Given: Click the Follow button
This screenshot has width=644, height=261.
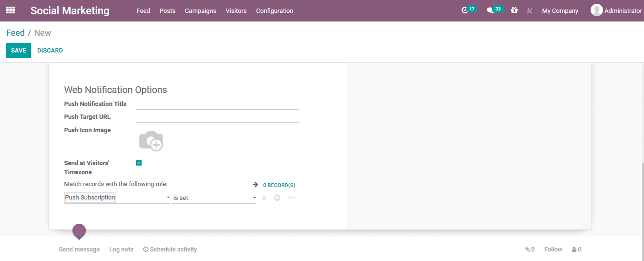Looking at the screenshot, I should [553, 249].
